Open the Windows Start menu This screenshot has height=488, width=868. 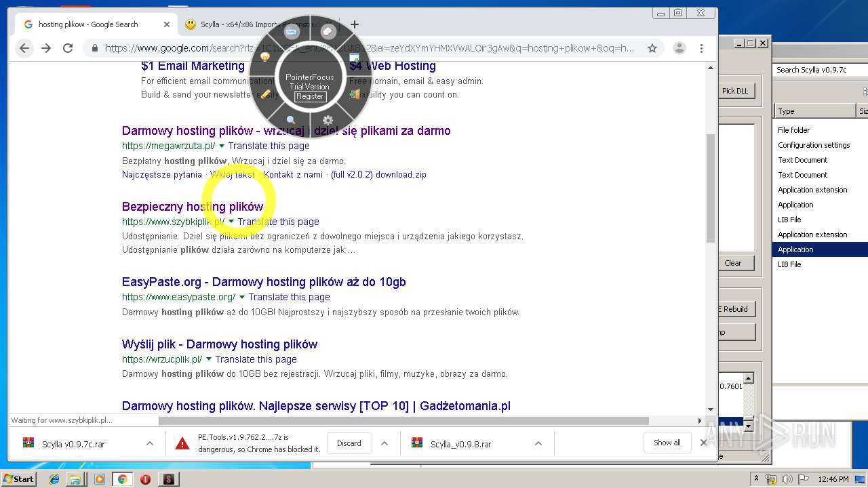tap(19, 479)
